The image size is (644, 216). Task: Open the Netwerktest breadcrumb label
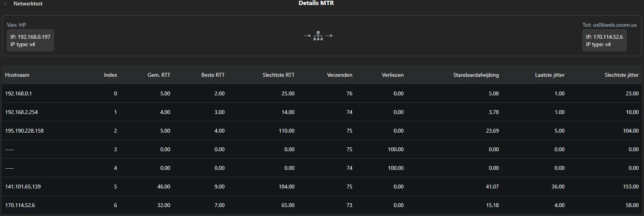click(x=28, y=3)
